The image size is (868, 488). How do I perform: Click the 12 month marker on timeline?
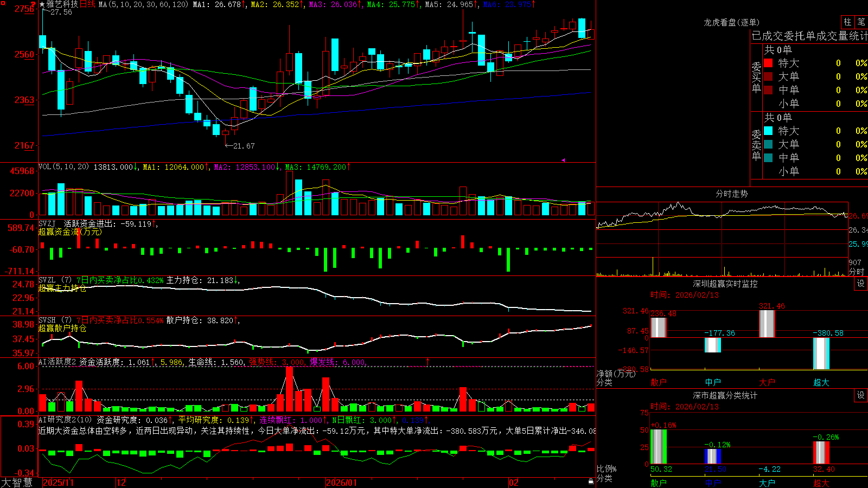click(x=121, y=483)
